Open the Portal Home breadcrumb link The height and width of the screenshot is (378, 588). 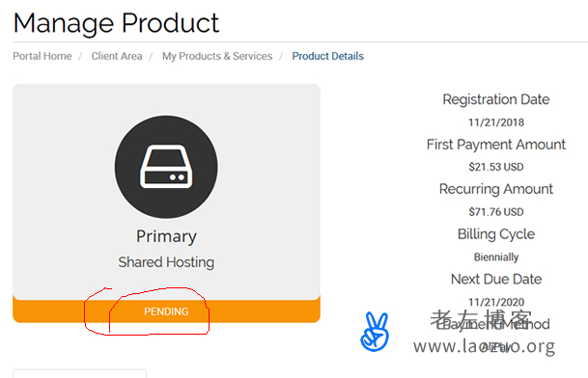click(42, 56)
